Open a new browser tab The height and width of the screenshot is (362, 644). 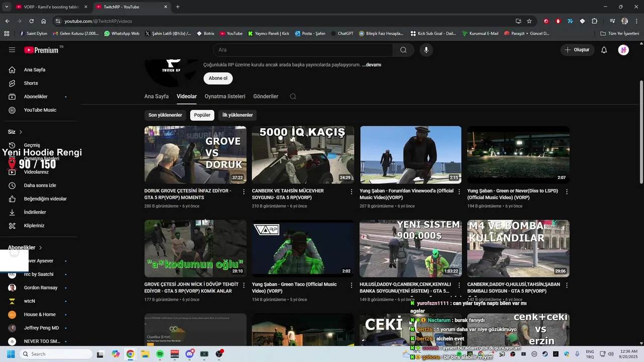point(178,7)
